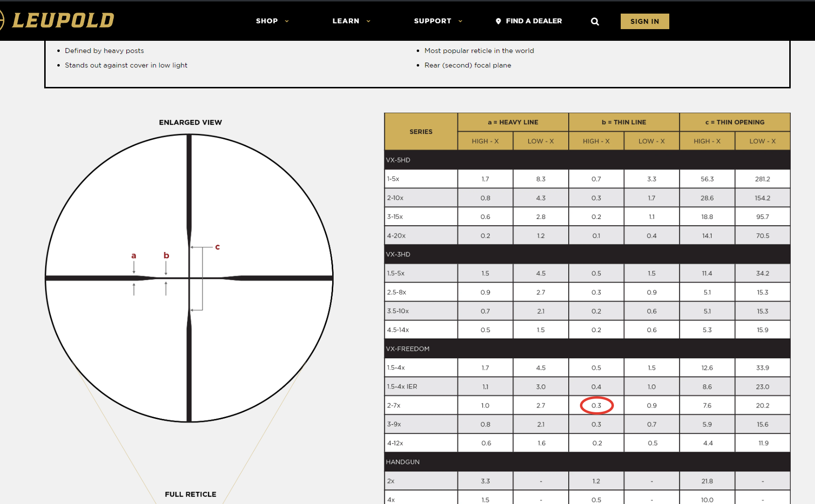Click the 3.5-10x row label
Image resolution: width=815 pixels, height=504 pixels.
pos(398,311)
